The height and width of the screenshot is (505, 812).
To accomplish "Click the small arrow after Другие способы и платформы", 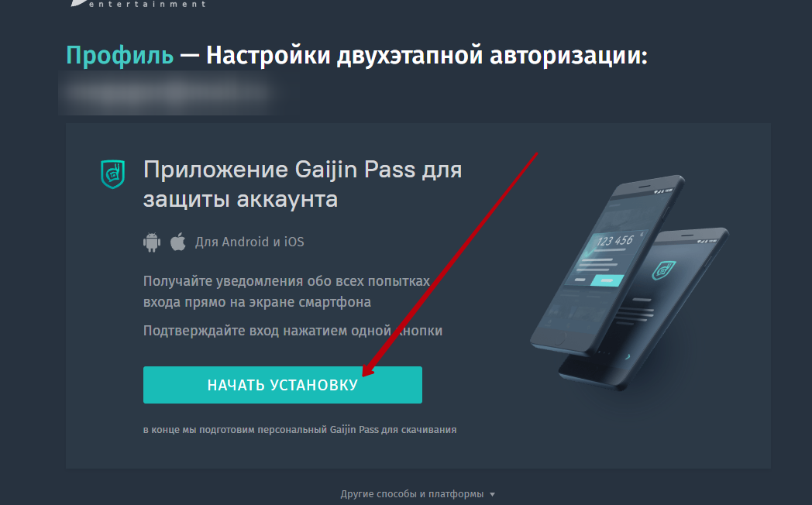I will tap(492, 495).
